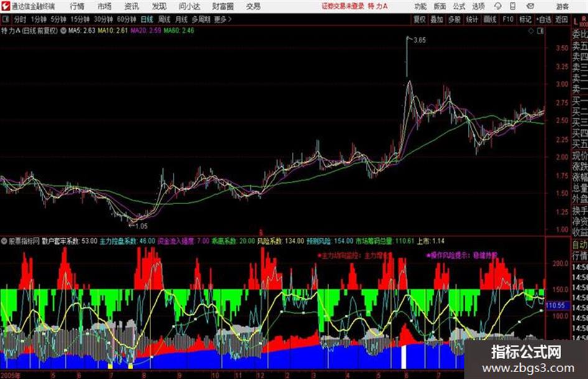The height and width of the screenshot is (379, 588).
Task: Switch to 1分钟 period
Action: [x=39, y=19]
